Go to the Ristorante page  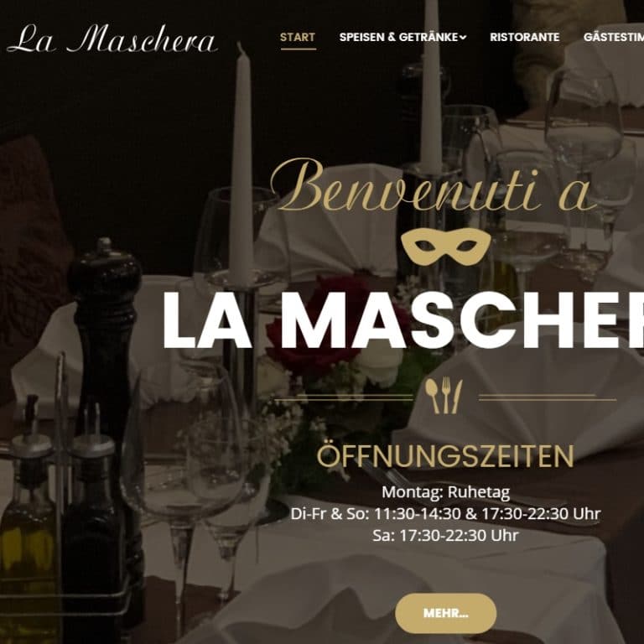(524, 37)
